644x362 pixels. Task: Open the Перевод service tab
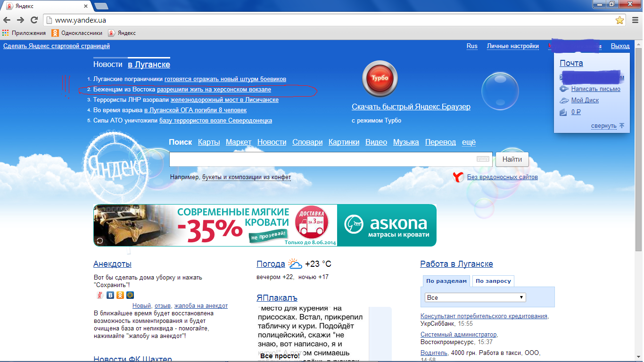coord(440,142)
